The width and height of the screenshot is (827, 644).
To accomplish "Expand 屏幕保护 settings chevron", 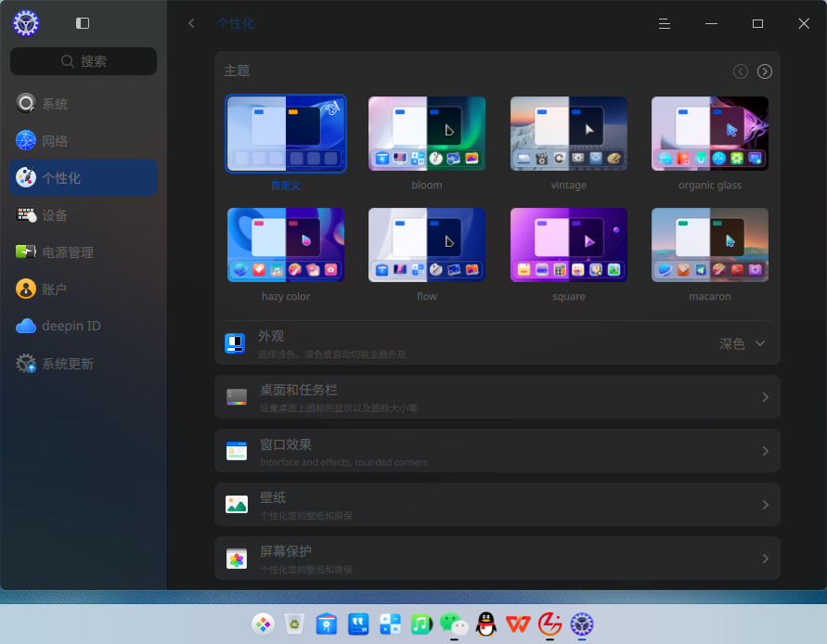I will pyautogui.click(x=766, y=559).
